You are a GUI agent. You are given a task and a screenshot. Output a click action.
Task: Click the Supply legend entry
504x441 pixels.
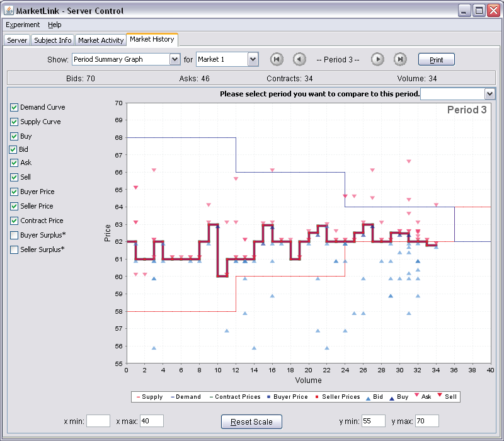(x=149, y=397)
